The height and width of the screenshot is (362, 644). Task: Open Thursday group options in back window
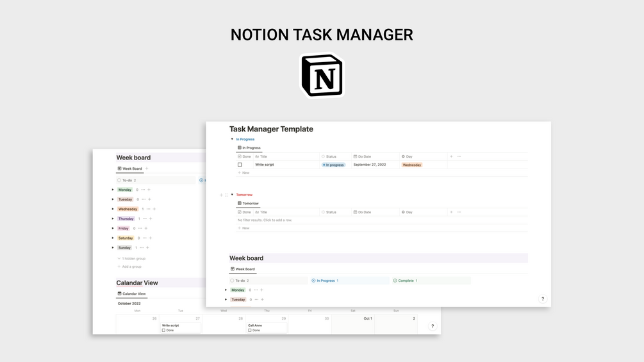tap(145, 218)
